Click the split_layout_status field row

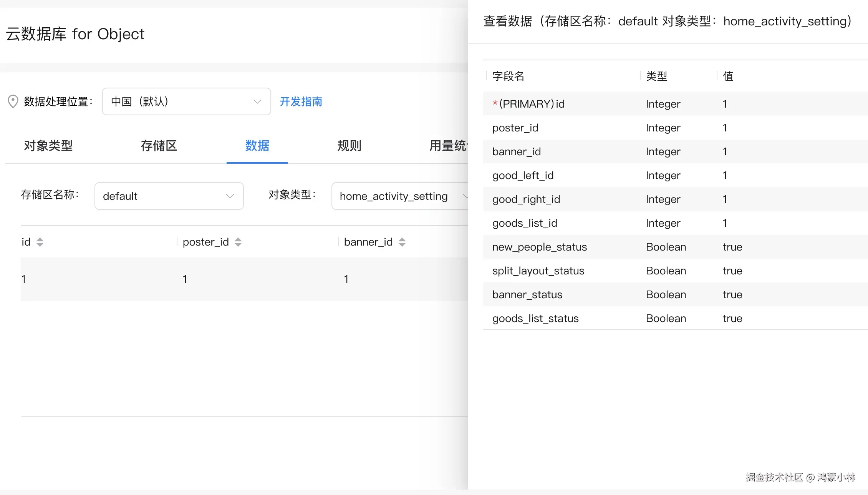(x=538, y=271)
